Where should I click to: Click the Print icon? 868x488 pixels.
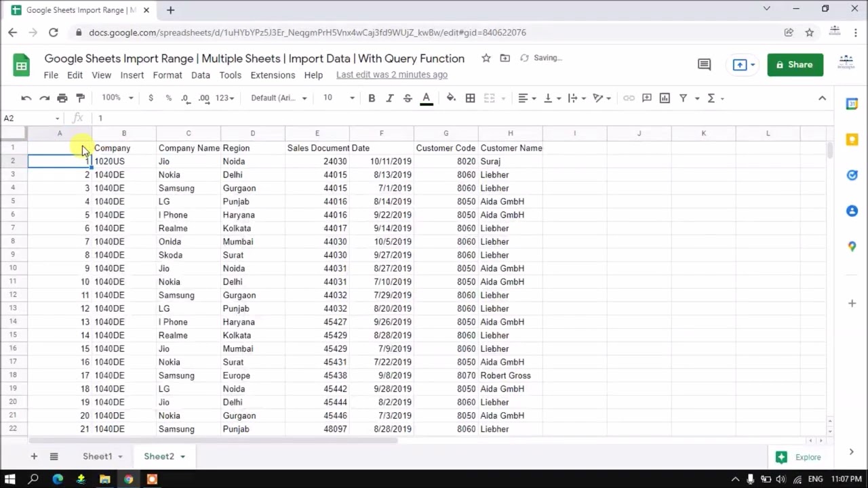[62, 98]
